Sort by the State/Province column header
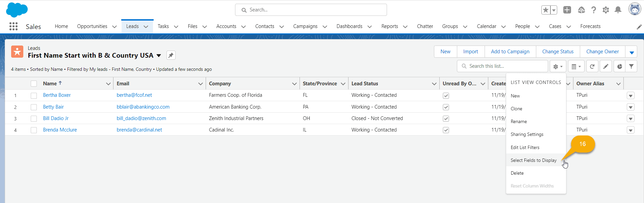This screenshot has height=203, width=644. click(x=320, y=84)
